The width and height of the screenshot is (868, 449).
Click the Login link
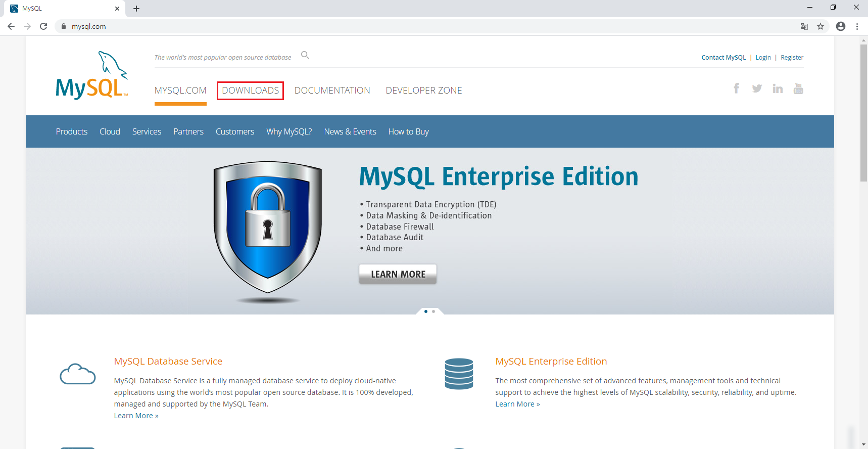(x=763, y=58)
